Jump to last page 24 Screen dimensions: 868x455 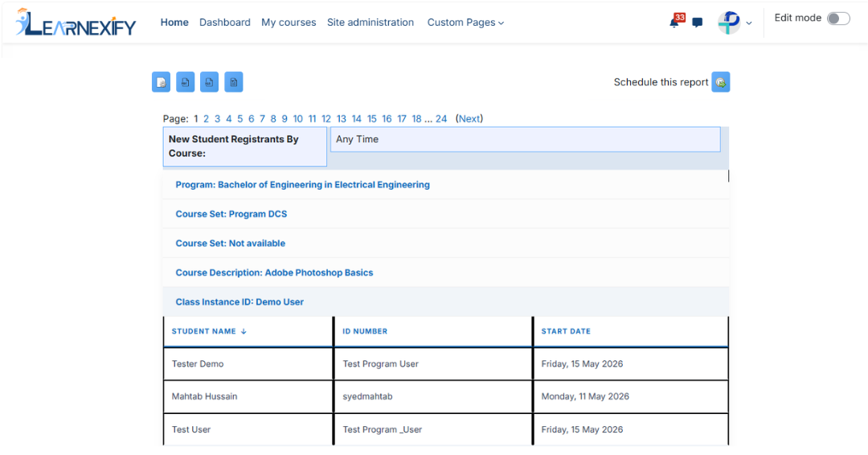pyautogui.click(x=441, y=119)
